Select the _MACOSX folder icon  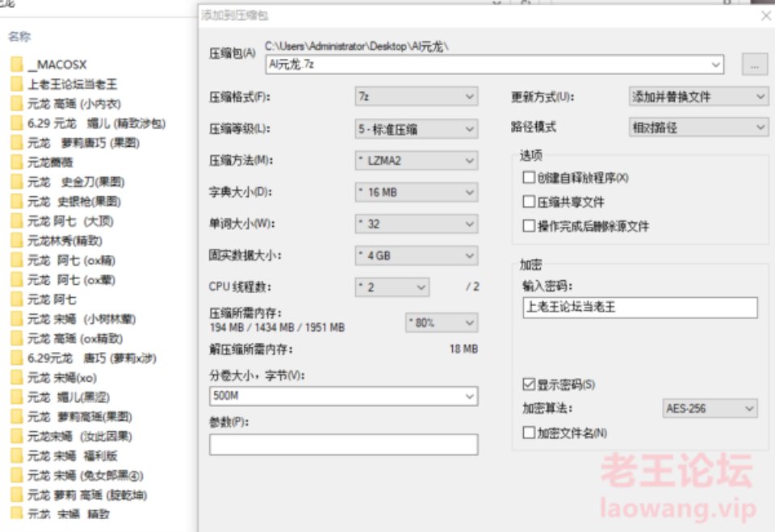(x=17, y=65)
